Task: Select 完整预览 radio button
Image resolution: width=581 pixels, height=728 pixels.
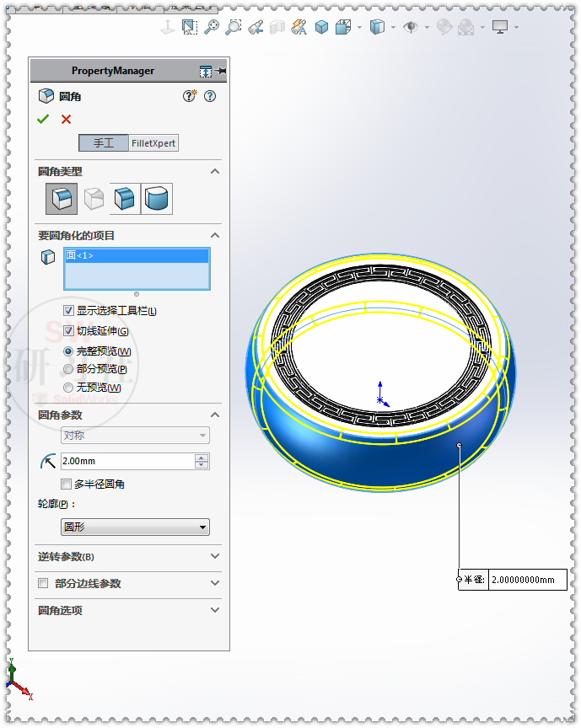Action: coord(68,351)
